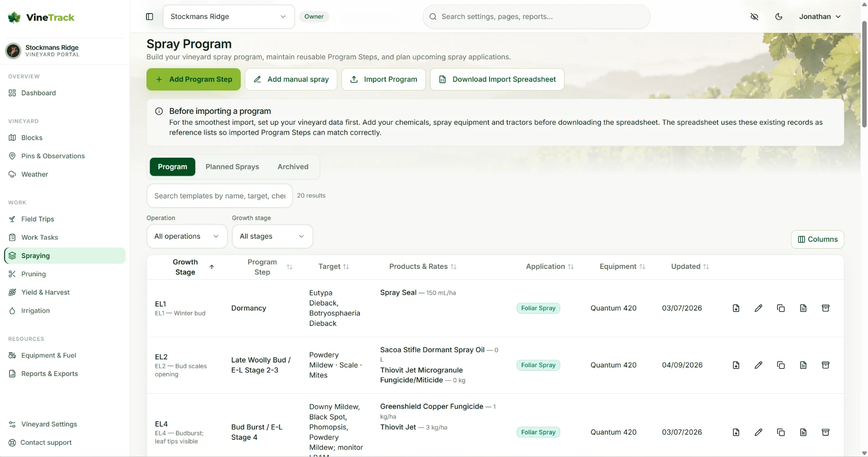Toggle the privacy eye-off icon
The width and height of the screenshot is (868, 457).
[x=755, y=17]
